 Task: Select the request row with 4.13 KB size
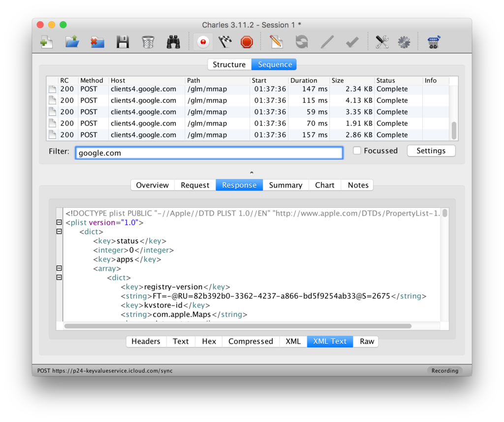[x=248, y=100]
